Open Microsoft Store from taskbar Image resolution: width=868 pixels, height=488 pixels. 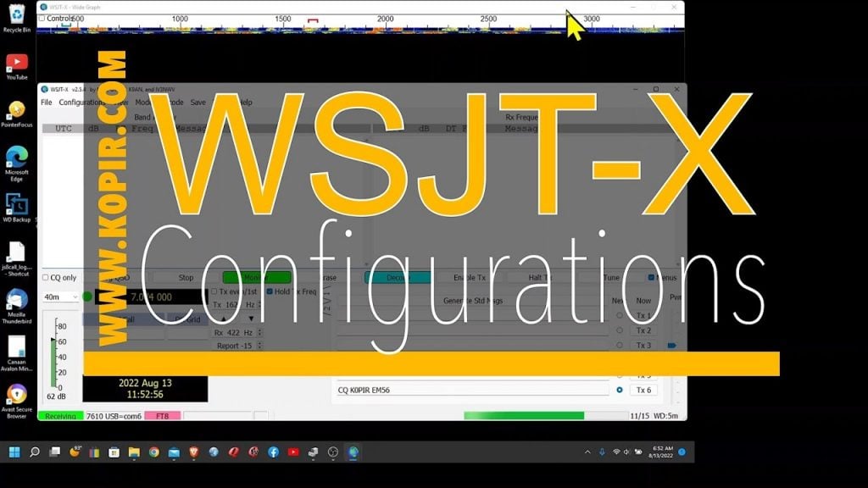[114, 452]
